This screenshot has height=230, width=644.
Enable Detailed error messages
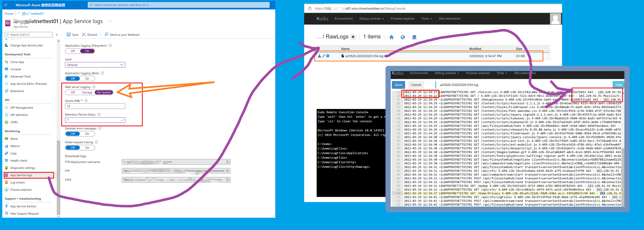coord(87,134)
